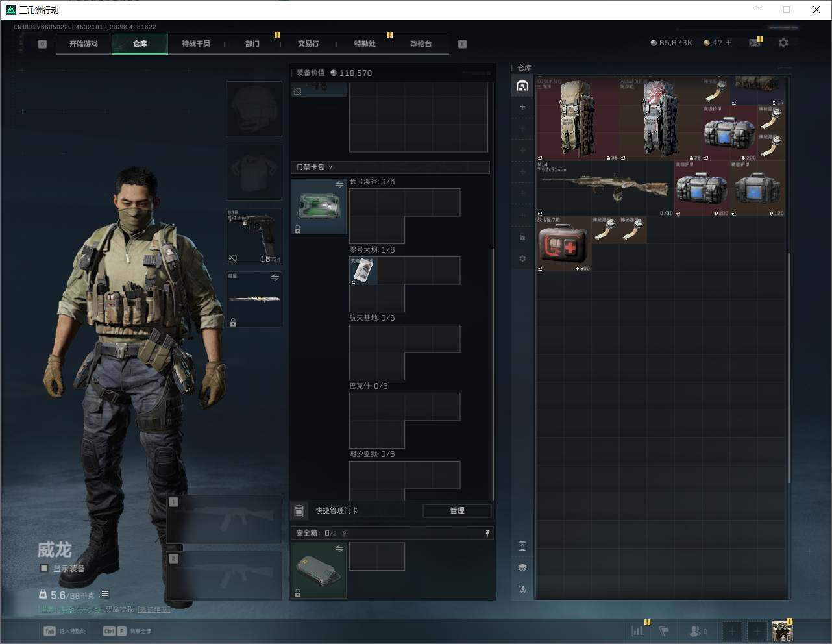
Task: Switch to the 交易行 tab
Action: (x=308, y=43)
